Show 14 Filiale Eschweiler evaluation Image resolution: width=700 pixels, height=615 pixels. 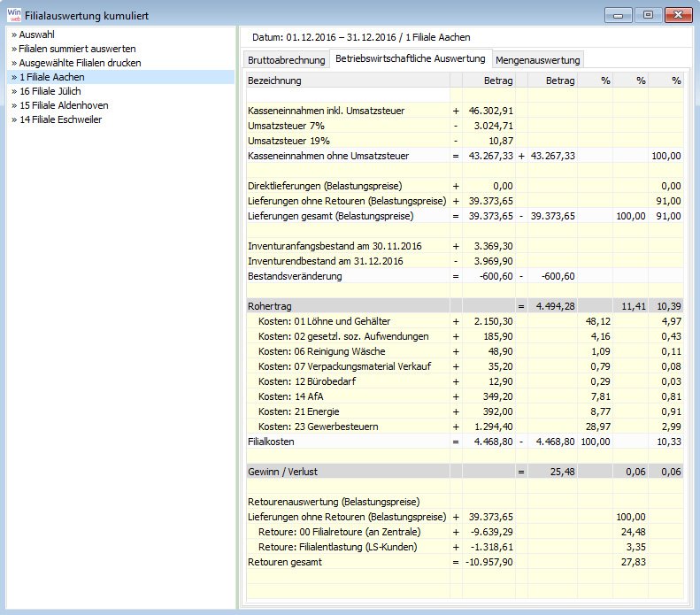pos(59,119)
